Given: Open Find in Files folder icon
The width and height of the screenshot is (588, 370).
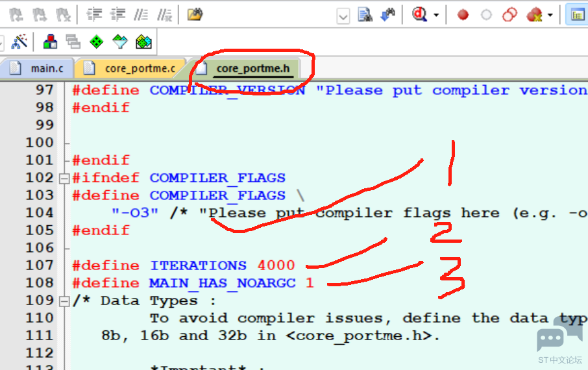Looking at the screenshot, I should pos(195,15).
